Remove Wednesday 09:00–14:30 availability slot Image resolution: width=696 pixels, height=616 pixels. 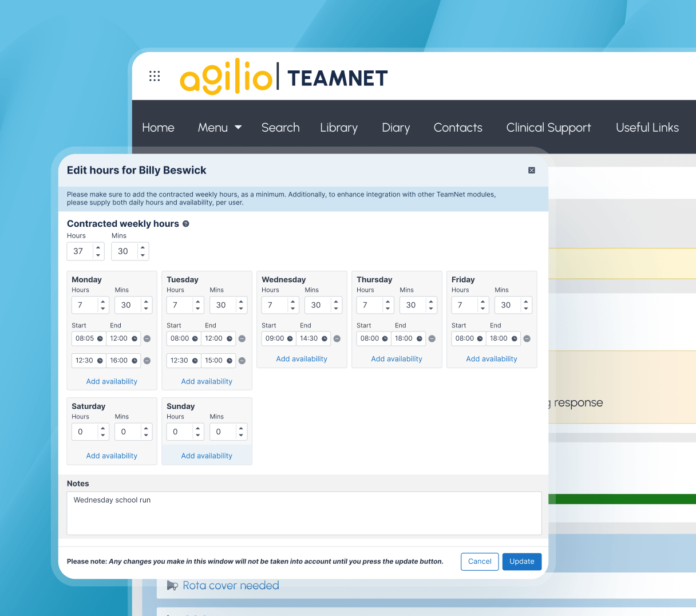(337, 339)
